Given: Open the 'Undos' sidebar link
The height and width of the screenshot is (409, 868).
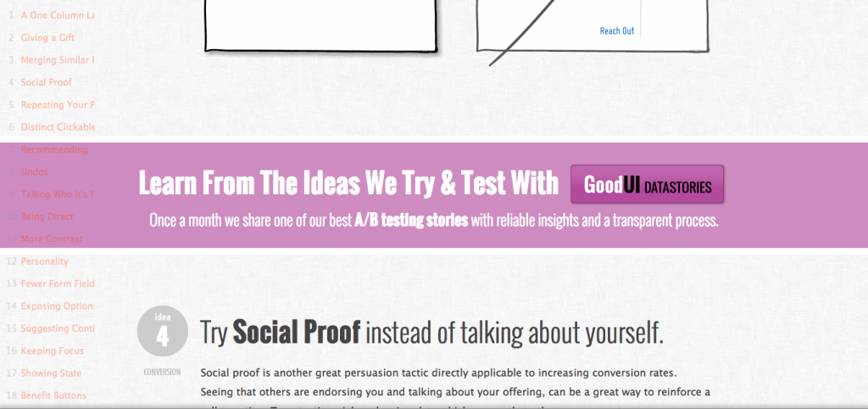Looking at the screenshot, I should point(34,171).
